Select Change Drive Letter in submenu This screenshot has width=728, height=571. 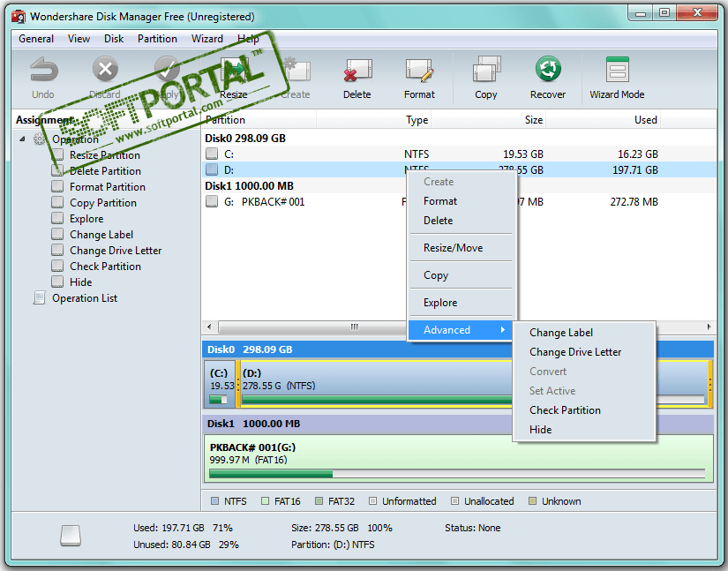[584, 352]
